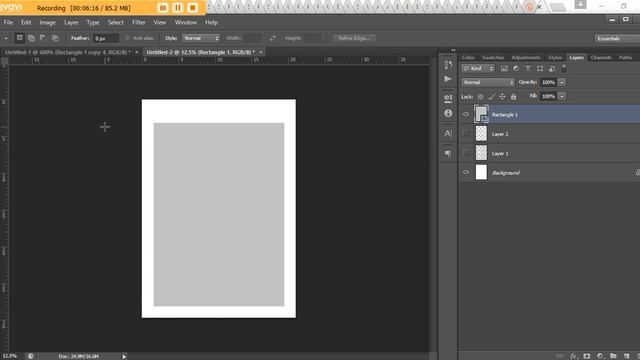Click the Feather input field
The height and width of the screenshot is (360, 640).
click(x=106, y=38)
